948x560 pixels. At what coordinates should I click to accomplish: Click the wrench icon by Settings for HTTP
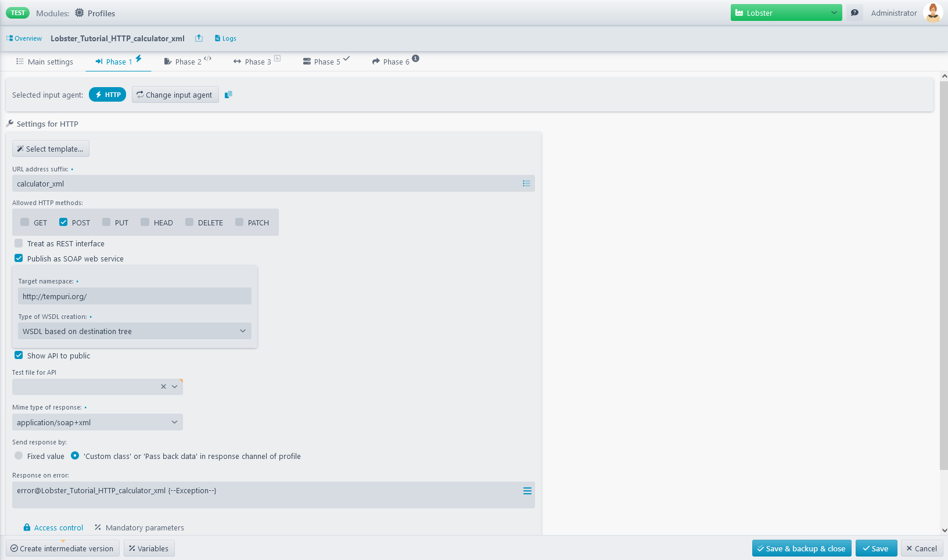click(10, 123)
